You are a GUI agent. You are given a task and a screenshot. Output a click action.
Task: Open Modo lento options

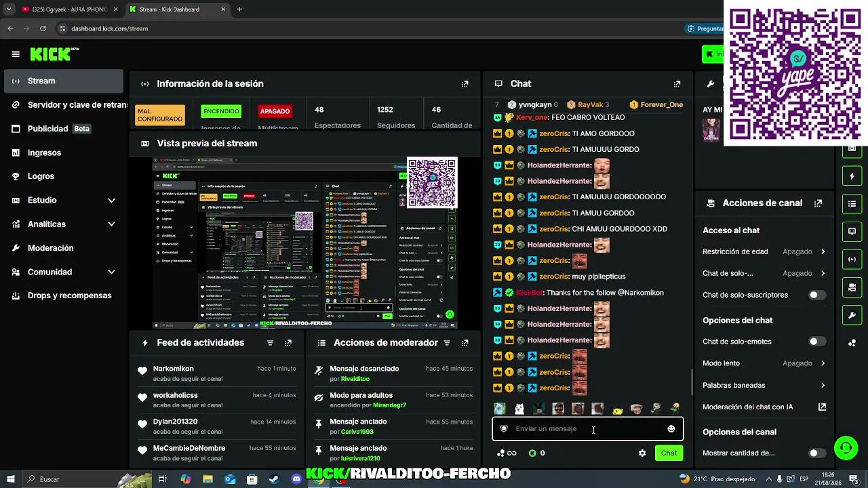tap(764, 363)
